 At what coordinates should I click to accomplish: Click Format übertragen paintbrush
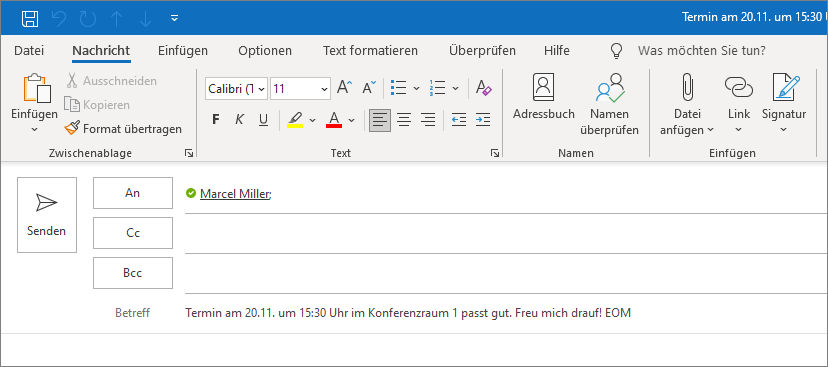coord(123,128)
